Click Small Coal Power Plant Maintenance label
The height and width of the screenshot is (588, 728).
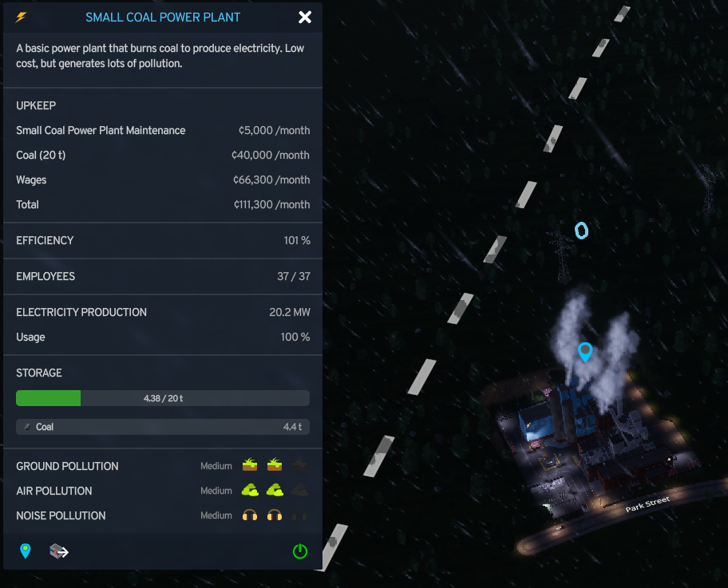pos(101,130)
